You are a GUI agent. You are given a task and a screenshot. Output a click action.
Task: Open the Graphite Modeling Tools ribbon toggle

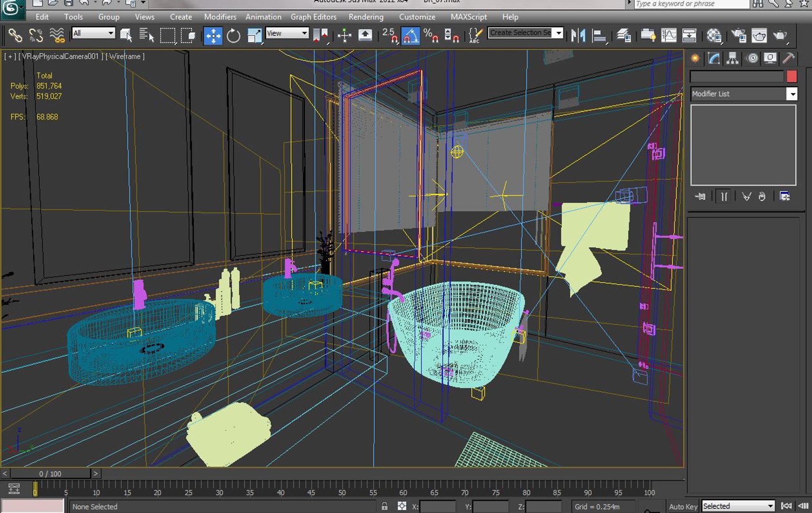pos(648,35)
